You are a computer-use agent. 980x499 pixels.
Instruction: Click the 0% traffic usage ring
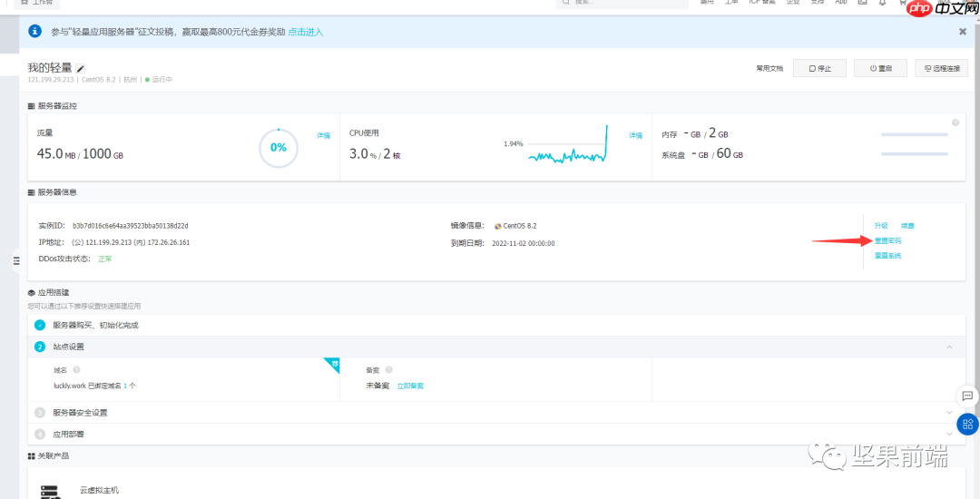tap(279, 148)
